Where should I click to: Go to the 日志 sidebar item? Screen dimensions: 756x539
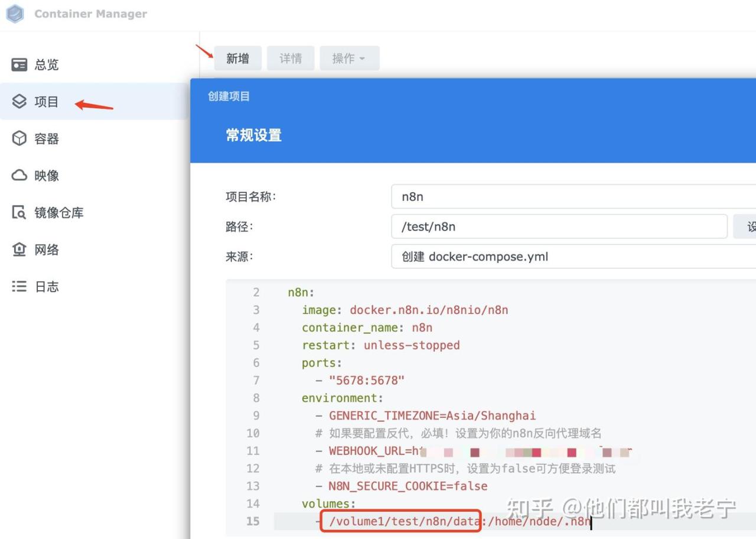47,287
